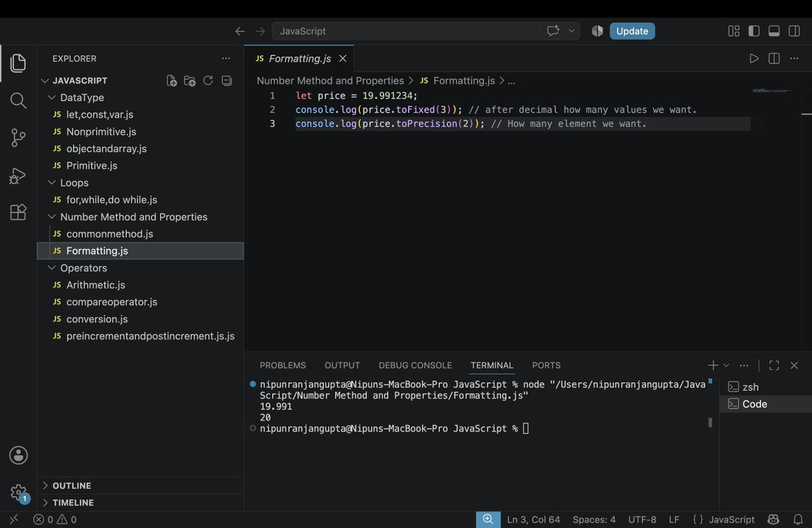The image size is (812, 528).
Task: Open let,const,var.js file
Action: [140, 115]
